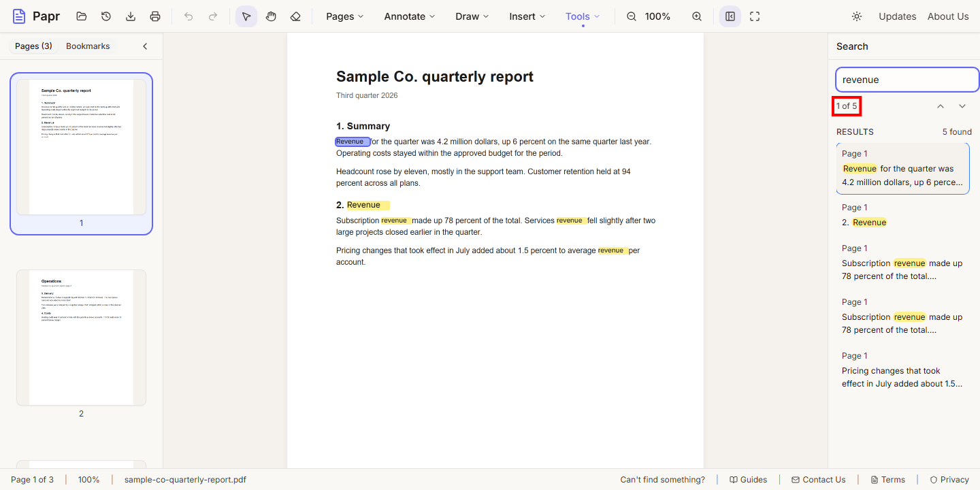The height and width of the screenshot is (490, 980).
Task: Switch to the Bookmarks tab
Action: point(88,46)
